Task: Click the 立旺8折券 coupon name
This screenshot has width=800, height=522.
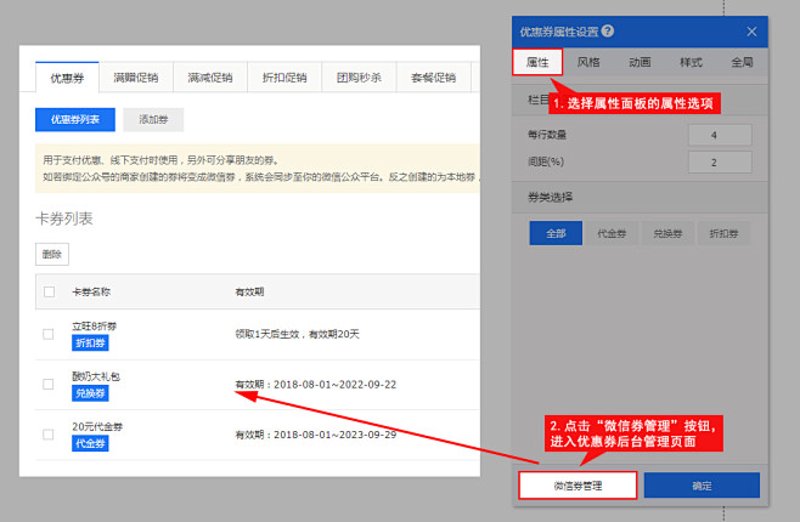Action: tap(94, 326)
